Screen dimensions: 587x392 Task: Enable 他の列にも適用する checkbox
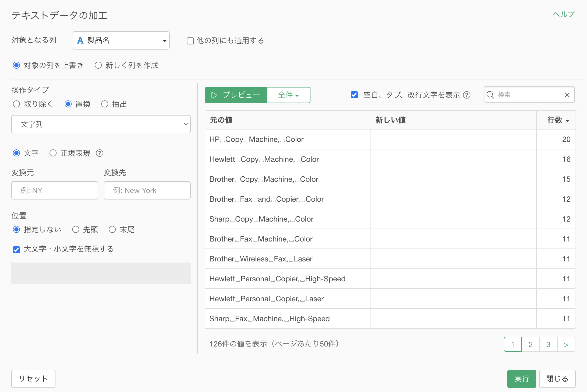coord(190,41)
